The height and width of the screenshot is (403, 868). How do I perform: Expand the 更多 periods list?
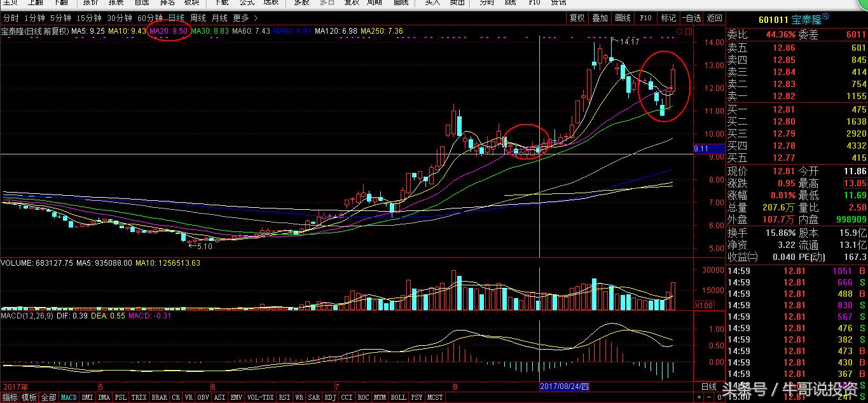click(x=245, y=18)
